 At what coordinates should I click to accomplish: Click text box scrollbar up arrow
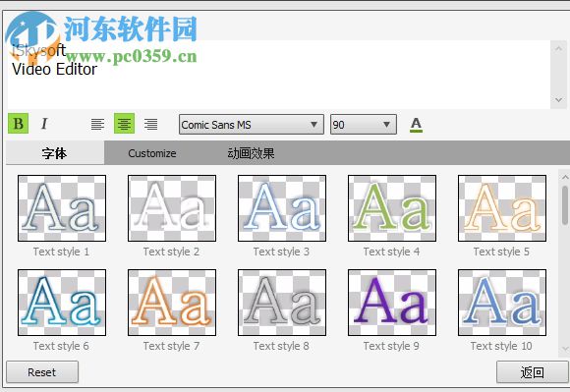(x=559, y=49)
